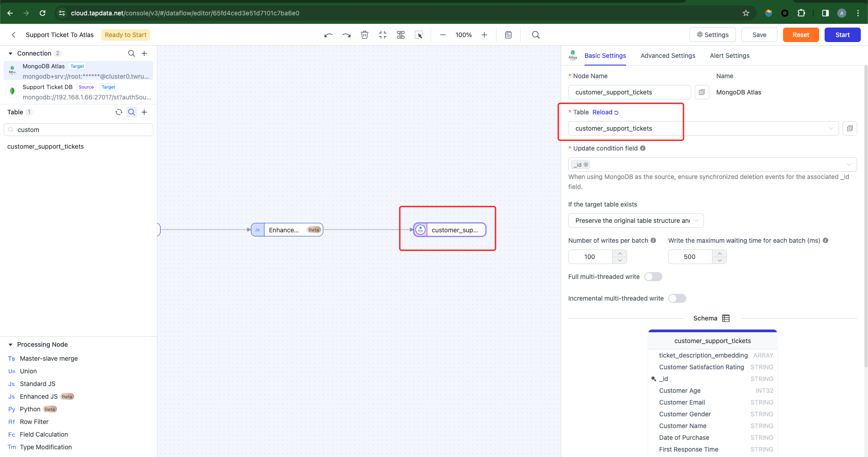
Task: Open the Table selection dropdown
Action: 703,128
